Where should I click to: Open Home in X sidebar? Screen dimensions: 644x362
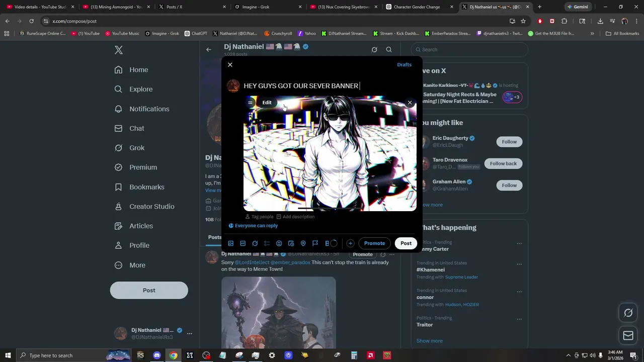[x=131, y=70]
